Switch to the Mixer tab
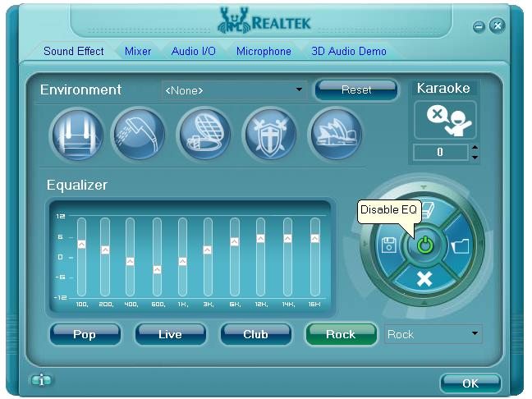Screen dimensions: 532x399 (x=138, y=51)
